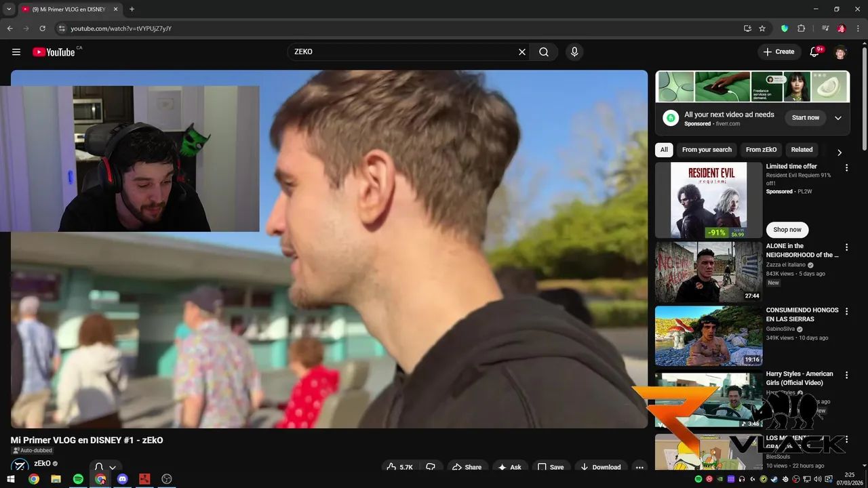Show more filter chips with right arrow
Image resolution: width=868 pixels, height=488 pixels.
click(x=840, y=152)
